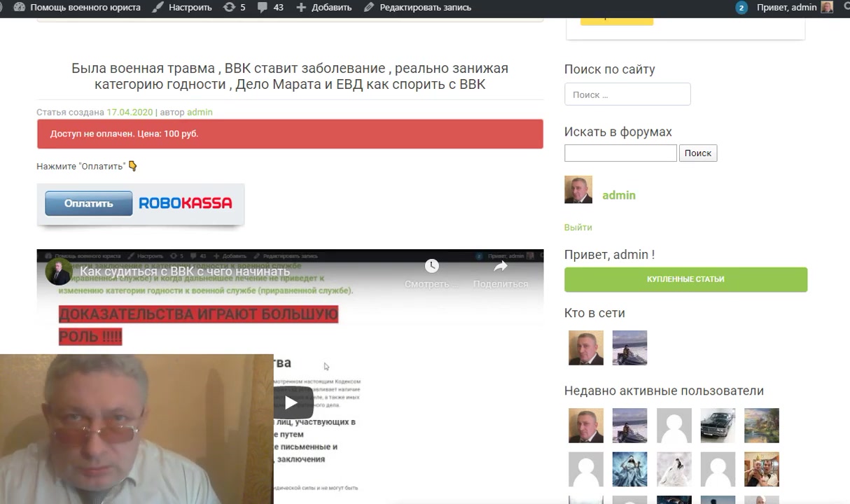Open the man holding baby avatar
The width and height of the screenshot is (850, 504).
point(762,469)
